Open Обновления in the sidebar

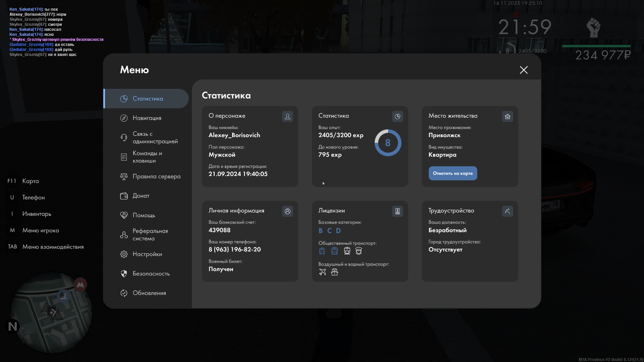point(149,293)
